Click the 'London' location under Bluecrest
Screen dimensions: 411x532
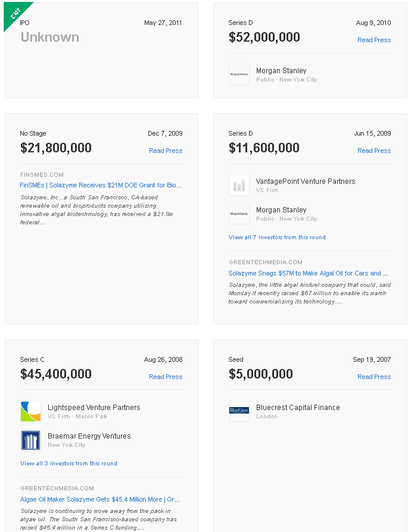(x=267, y=417)
